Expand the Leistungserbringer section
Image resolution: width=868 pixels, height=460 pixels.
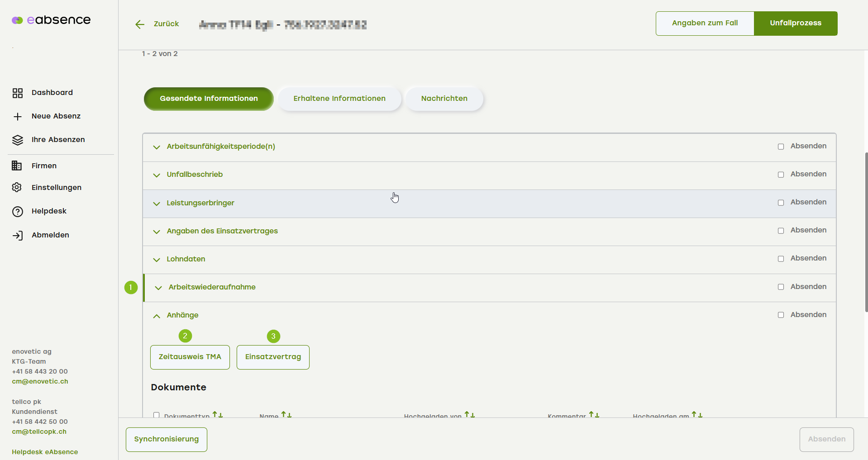pos(157,204)
